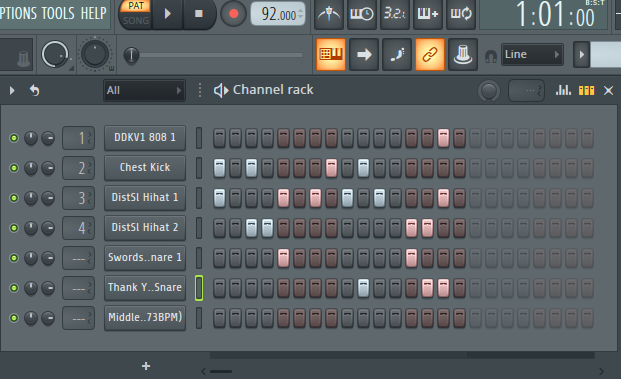Mute the Thank Y..Snare channel
This screenshot has height=379, width=621.
tap(14, 288)
